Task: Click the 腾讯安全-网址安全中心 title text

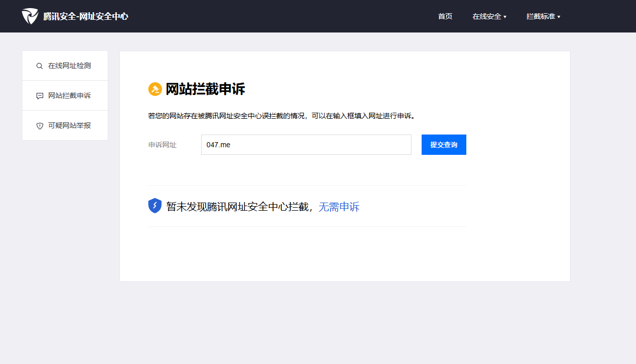Action: pyautogui.click(x=86, y=16)
